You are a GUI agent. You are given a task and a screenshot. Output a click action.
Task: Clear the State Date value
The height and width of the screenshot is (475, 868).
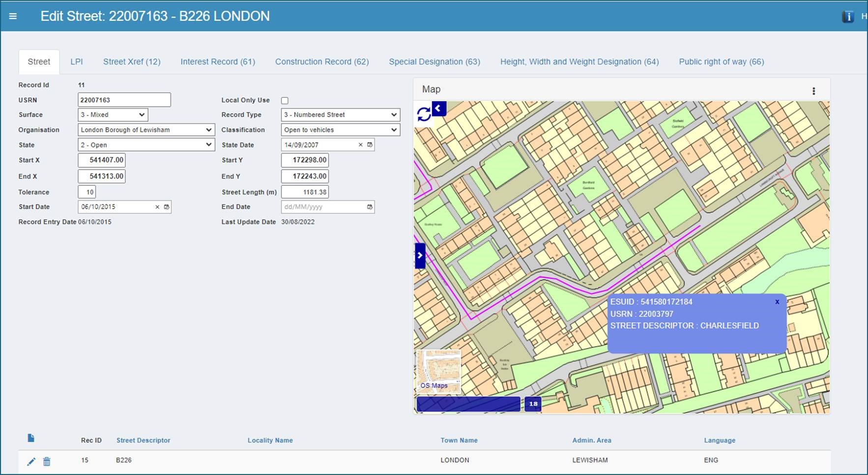[360, 145]
